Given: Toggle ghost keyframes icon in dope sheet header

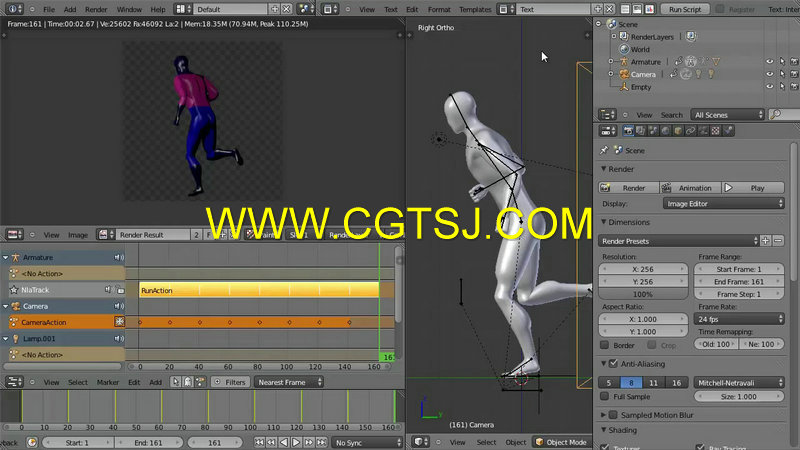Looking at the screenshot, I should point(188,382).
